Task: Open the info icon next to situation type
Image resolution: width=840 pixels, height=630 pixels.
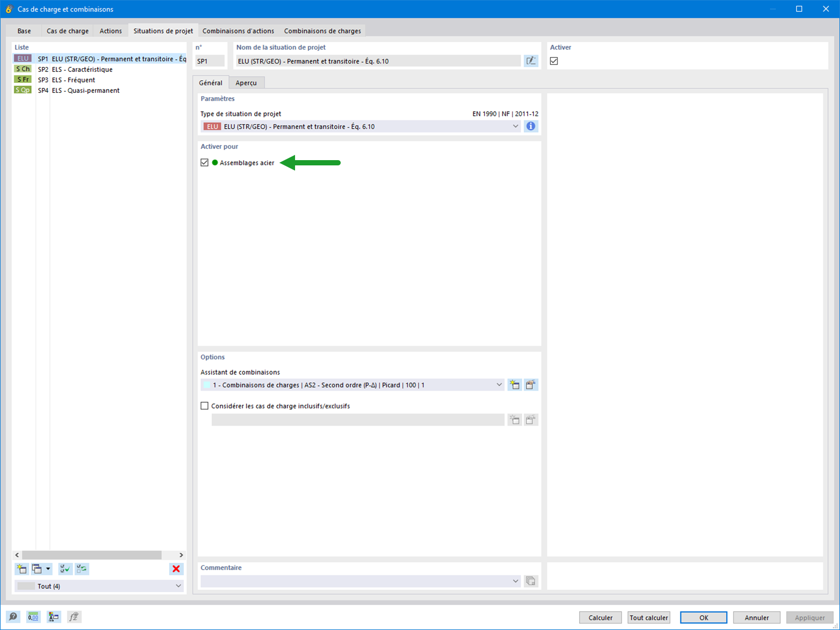Action: (531, 126)
